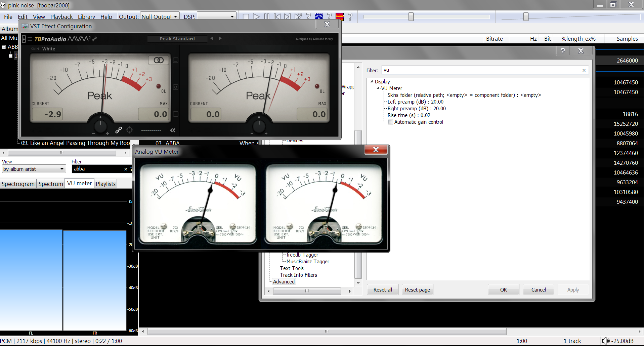Select next preset arrow beside Peak Standard
Viewport: 644px width, 346px height.
(220, 38)
